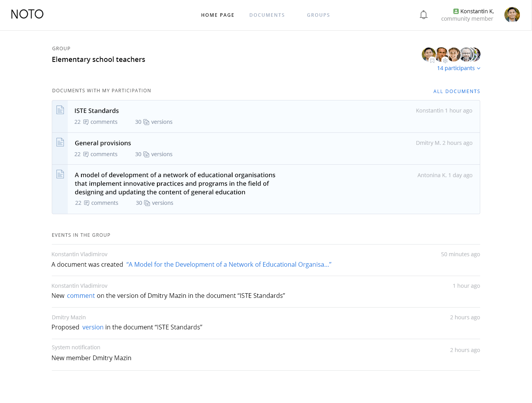Viewport: 532px width, 403px height.
Task: Open the notifications bell icon
Action: [x=424, y=15]
